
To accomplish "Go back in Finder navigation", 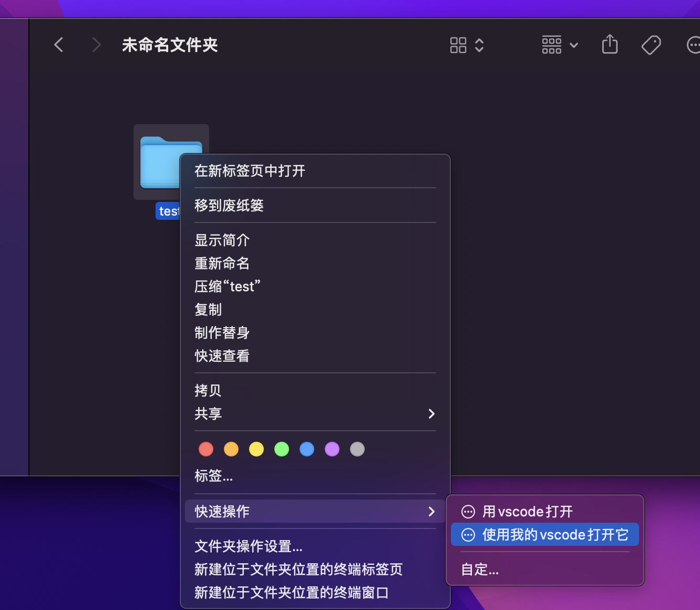I will click(59, 45).
